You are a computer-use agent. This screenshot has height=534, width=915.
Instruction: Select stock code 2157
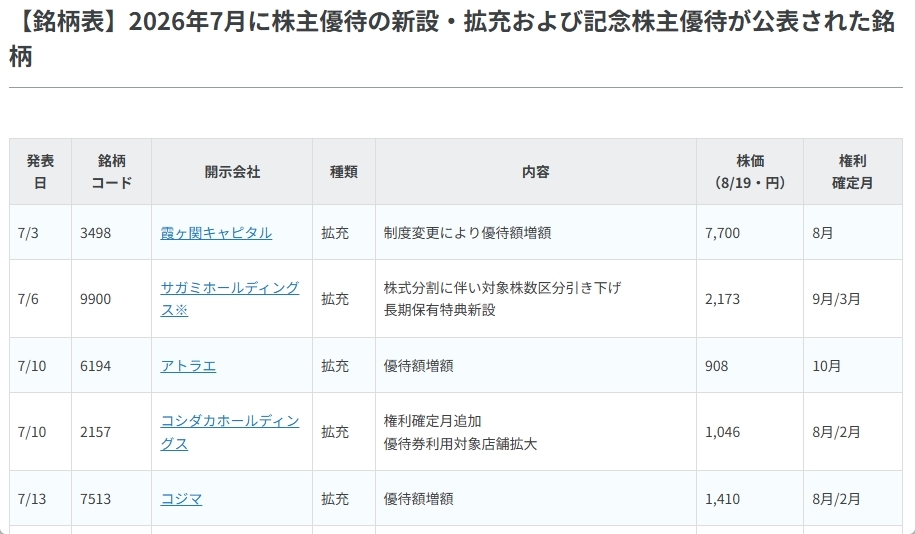click(x=95, y=432)
